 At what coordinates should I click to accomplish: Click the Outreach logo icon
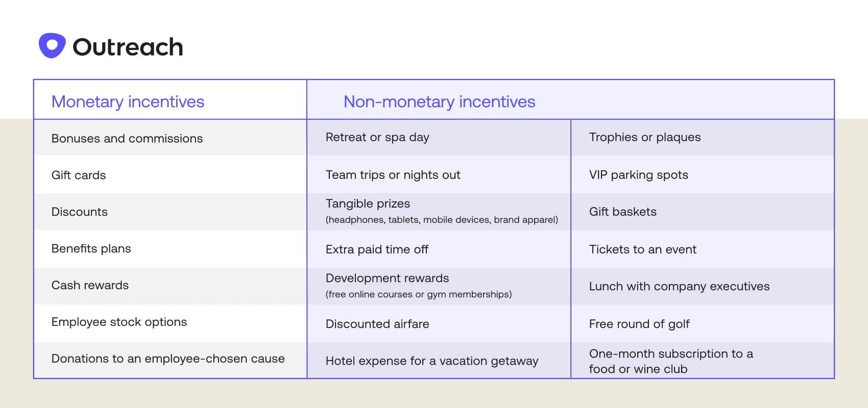pyautogui.click(x=52, y=46)
